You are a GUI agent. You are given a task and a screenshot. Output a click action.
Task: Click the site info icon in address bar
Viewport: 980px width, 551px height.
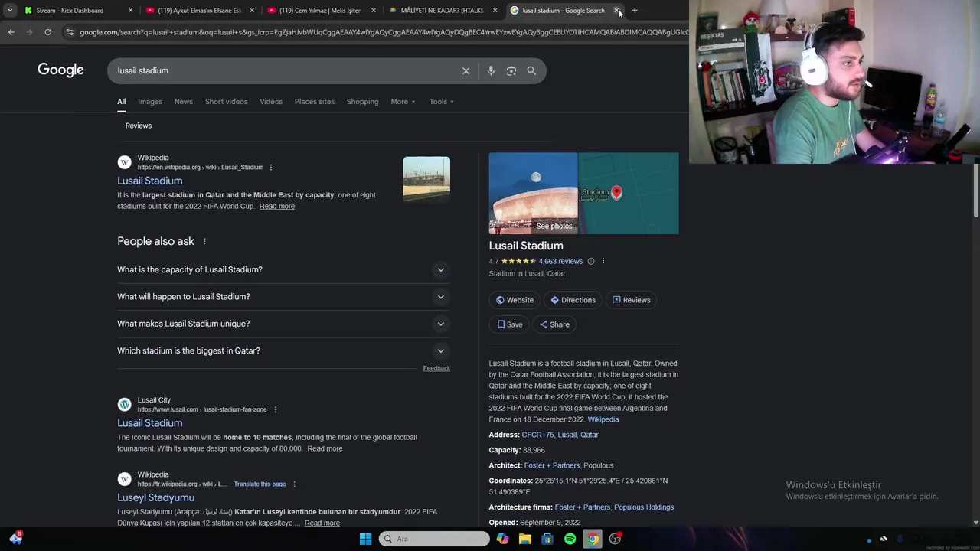tap(70, 32)
